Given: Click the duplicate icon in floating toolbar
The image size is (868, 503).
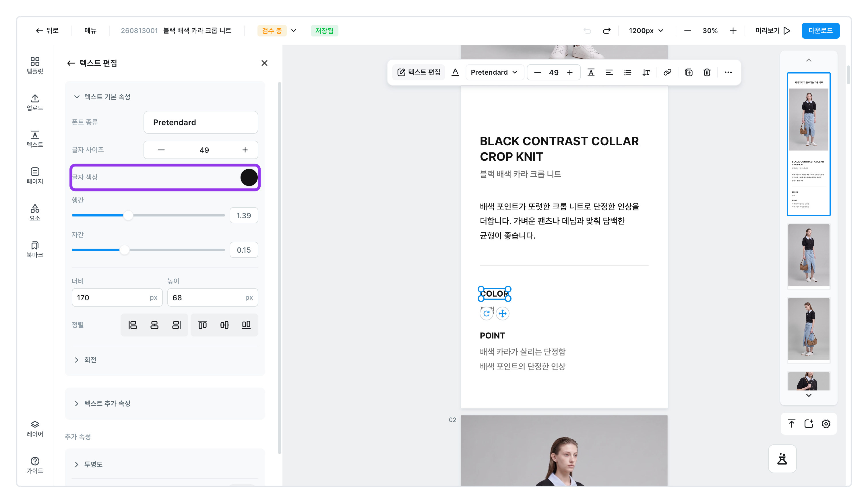Looking at the screenshot, I should coord(689,72).
